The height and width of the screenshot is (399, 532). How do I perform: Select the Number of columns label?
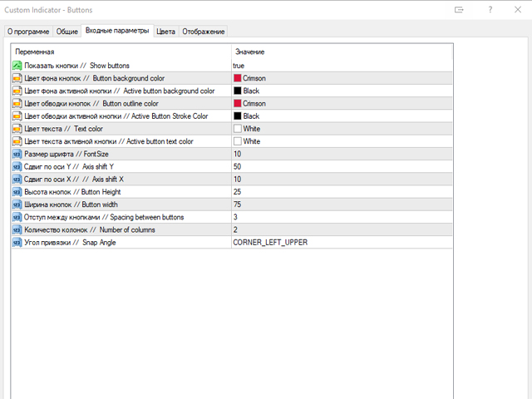90,229
